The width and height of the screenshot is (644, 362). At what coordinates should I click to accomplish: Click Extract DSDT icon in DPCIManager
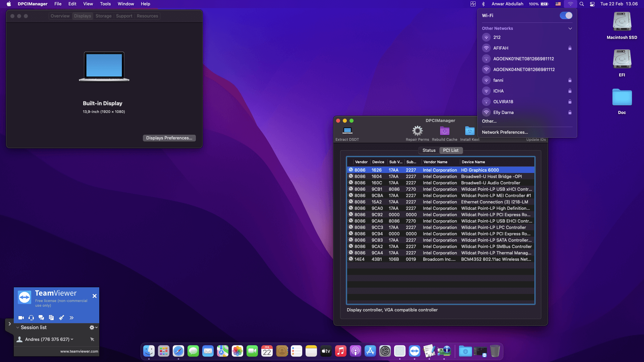point(347,130)
